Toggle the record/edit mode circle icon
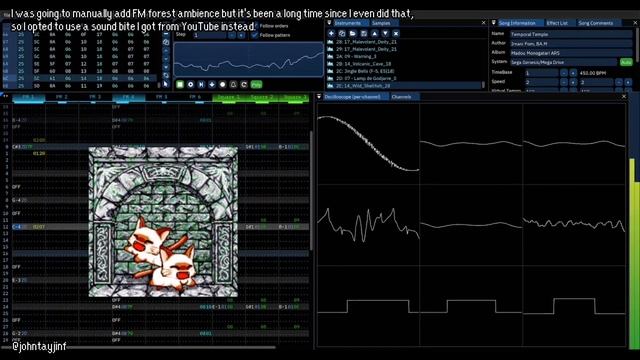The width and height of the screenshot is (640, 360). [x=222, y=84]
